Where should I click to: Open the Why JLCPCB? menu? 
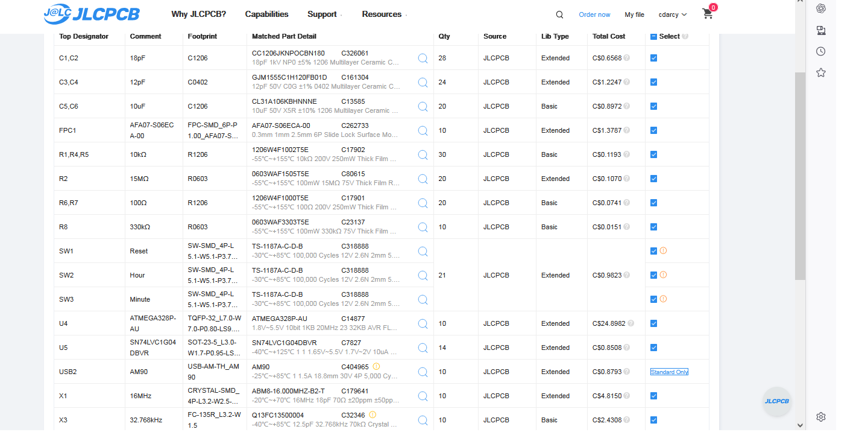click(198, 14)
